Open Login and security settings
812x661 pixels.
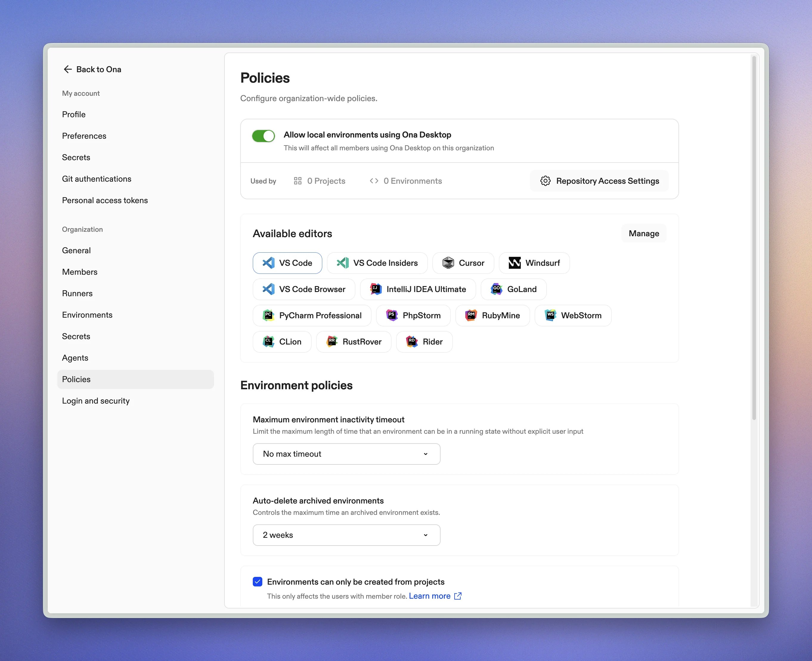click(x=96, y=401)
